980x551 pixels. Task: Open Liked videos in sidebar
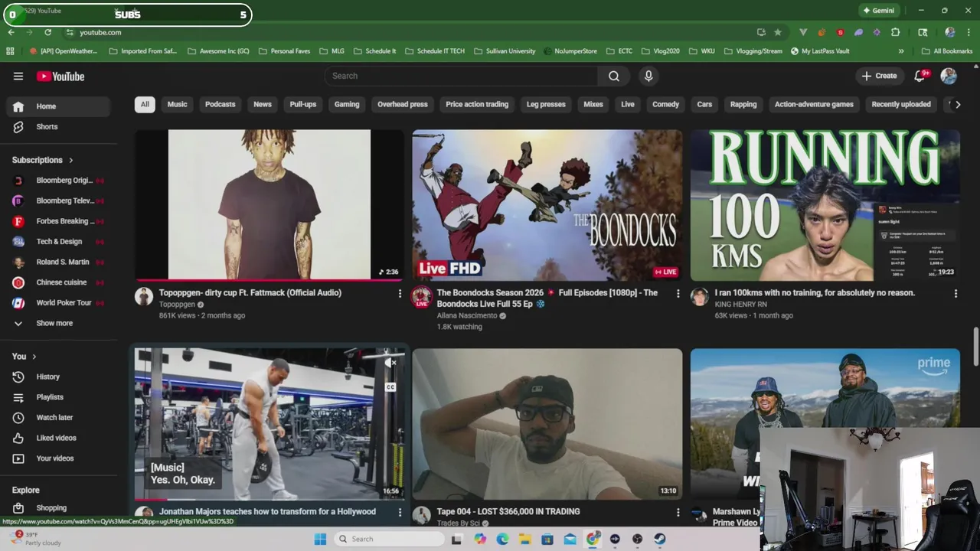pos(58,438)
